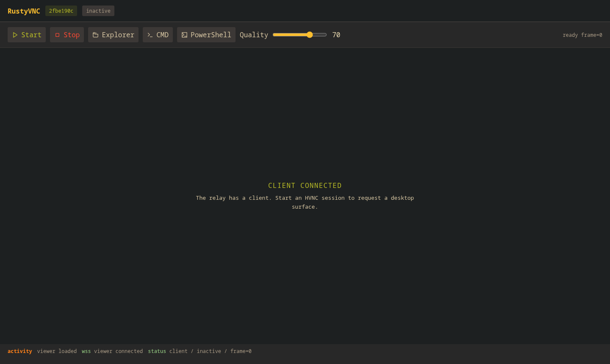Click the 'ready frame=0' status text
Screen dimensions: 610x364
[x=582, y=35]
